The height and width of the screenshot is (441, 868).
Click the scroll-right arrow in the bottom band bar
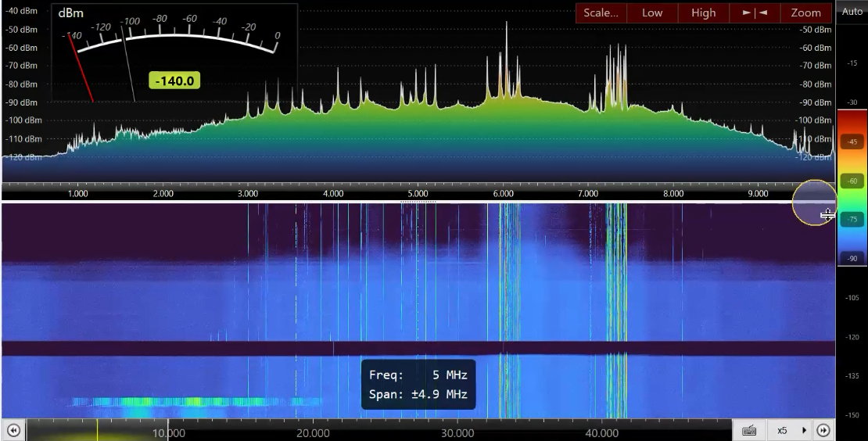tap(823, 430)
